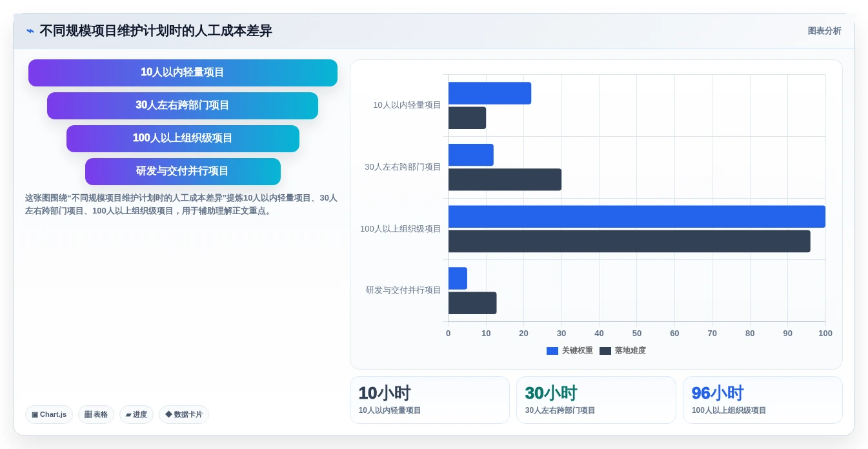Click the 数据卡片 tag chip

[x=184, y=415]
